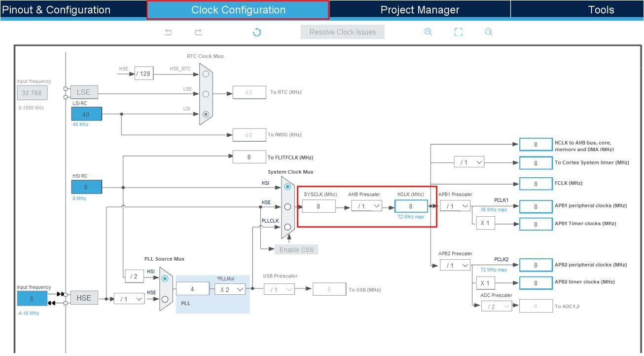Click the FCLK (MHz) value field
644x356 pixels.
click(x=536, y=183)
